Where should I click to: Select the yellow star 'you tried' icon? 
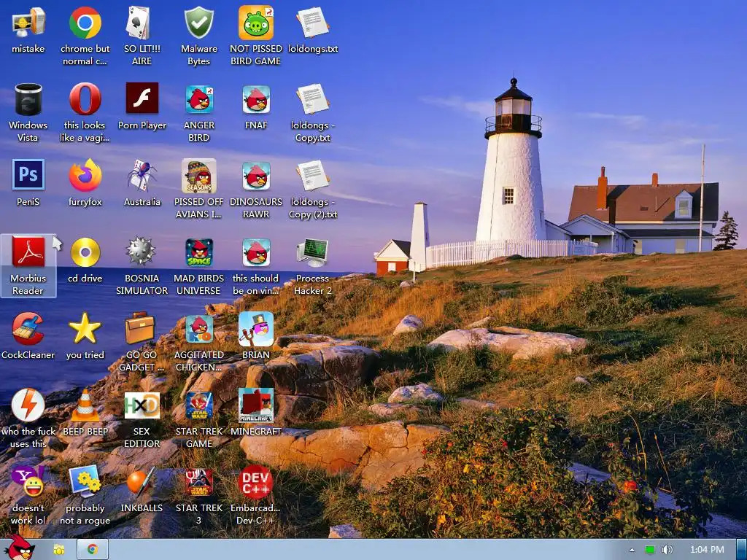click(85, 329)
